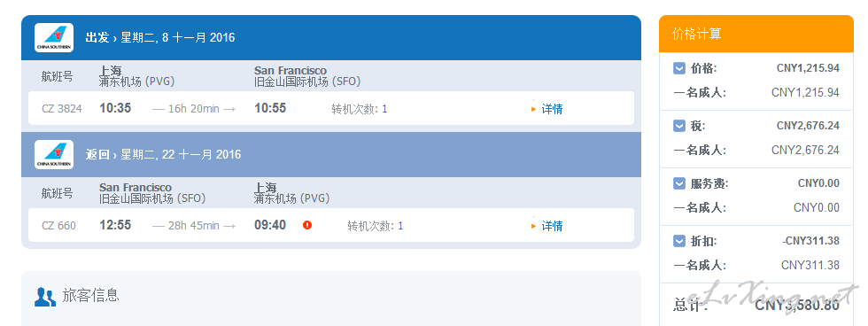Screen dimensions: 868x326
Task: Click the 总计 total price amount
Action: click(x=797, y=305)
